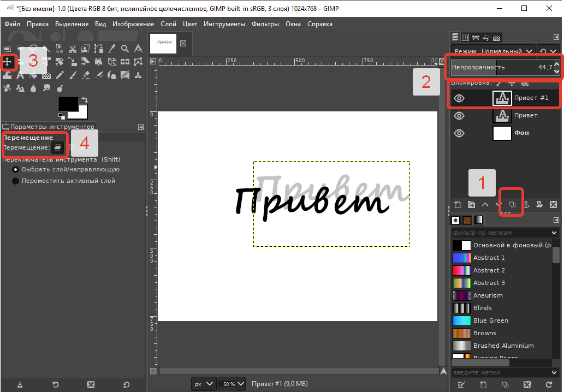
Task: Open the Фильтры menu
Action: pos(265,24)
